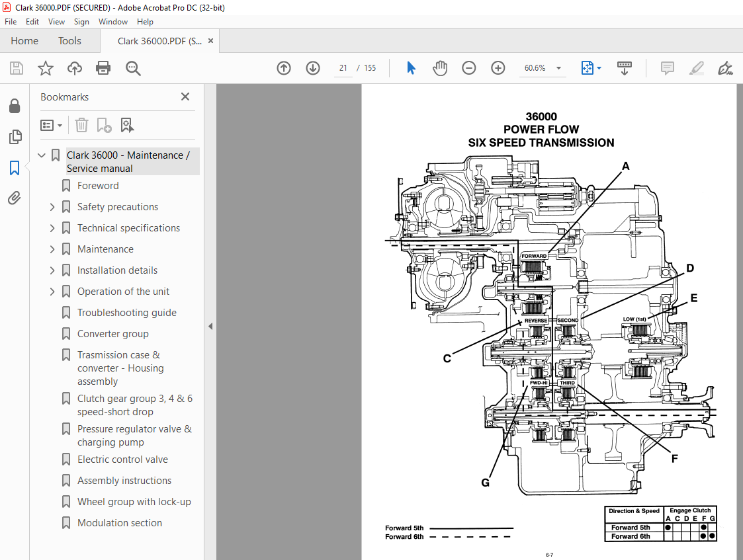Viewport: 743px width, 560px height.
Task: Close the Clark 36000.PDF tab
Action: pos(211,41)
